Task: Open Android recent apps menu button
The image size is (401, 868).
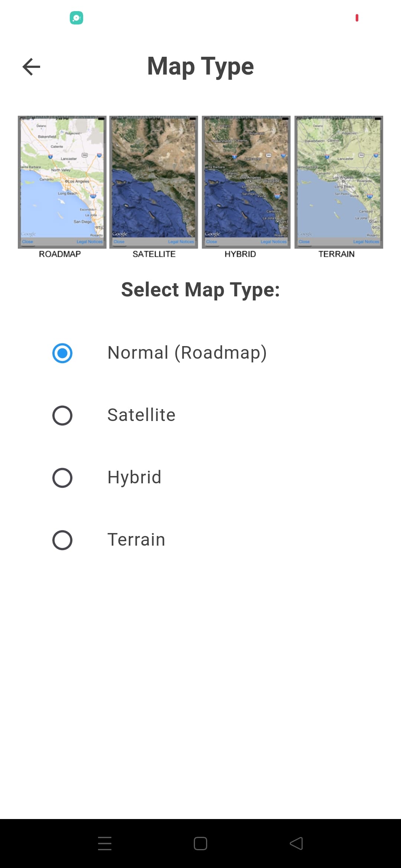Action: (105, 843)
